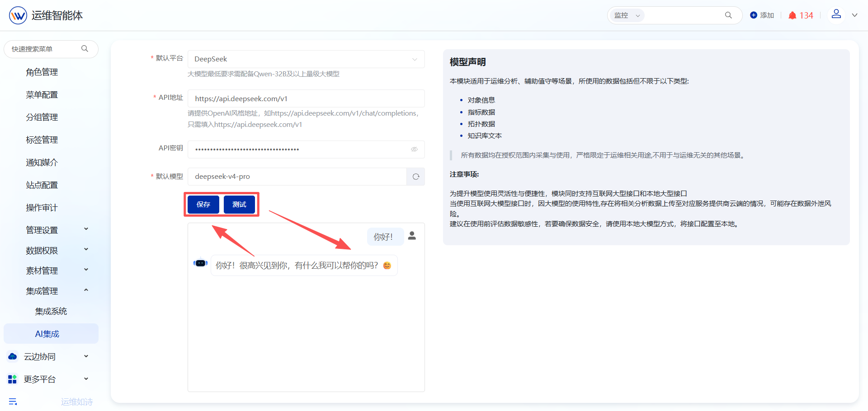Screen dimensions: 868x411
Task: Click the 保存 button
Action: pyautogui.click(x=203, y=205)
